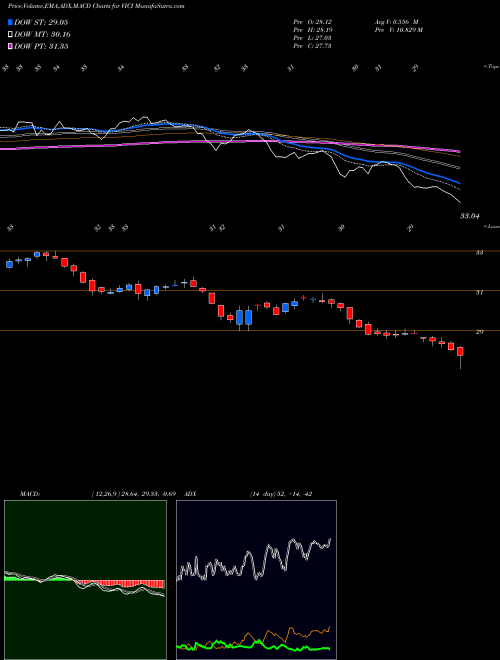Image resolution: width=500 pixels, height=660 pixels.
Task: Select the 'DOW MT: 30.16' legend label
Action: coord(42,34)
